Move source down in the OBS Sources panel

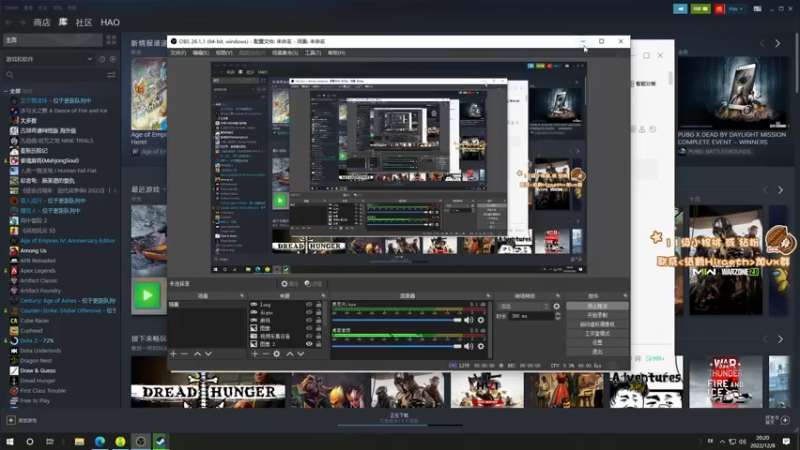pos(301,354)
